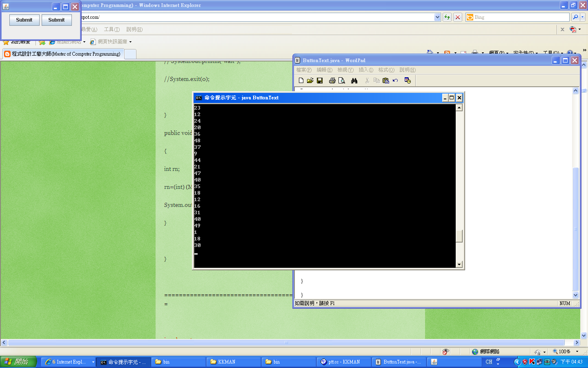Open the 100% zoom level dropdown
Image resolution: width=588 pixels, height=368 pixels.
click(576, 352)
